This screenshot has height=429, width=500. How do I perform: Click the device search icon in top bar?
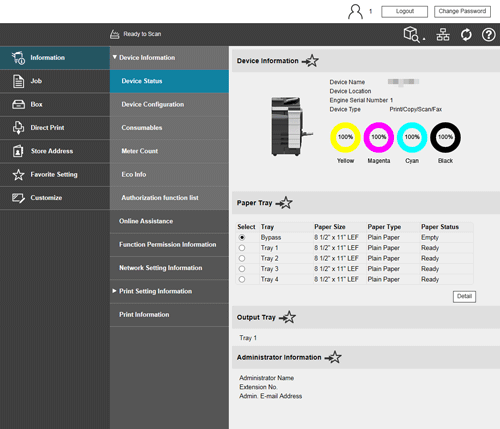pyautogui.click(x=412, y=34)
